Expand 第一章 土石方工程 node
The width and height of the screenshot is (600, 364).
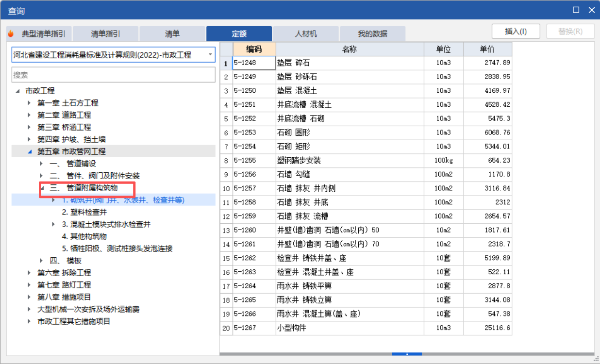[x=29, y=103]
